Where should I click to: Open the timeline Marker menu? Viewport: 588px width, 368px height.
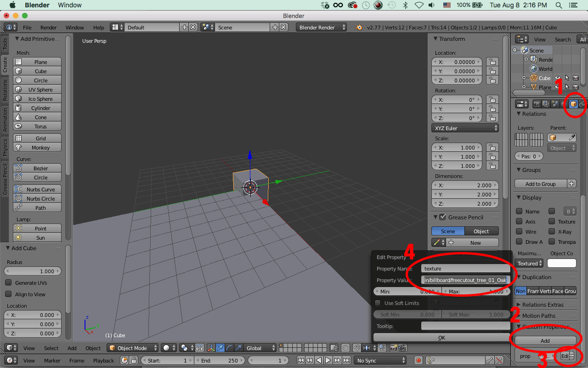pyautogui.click(x=52, y=361)
